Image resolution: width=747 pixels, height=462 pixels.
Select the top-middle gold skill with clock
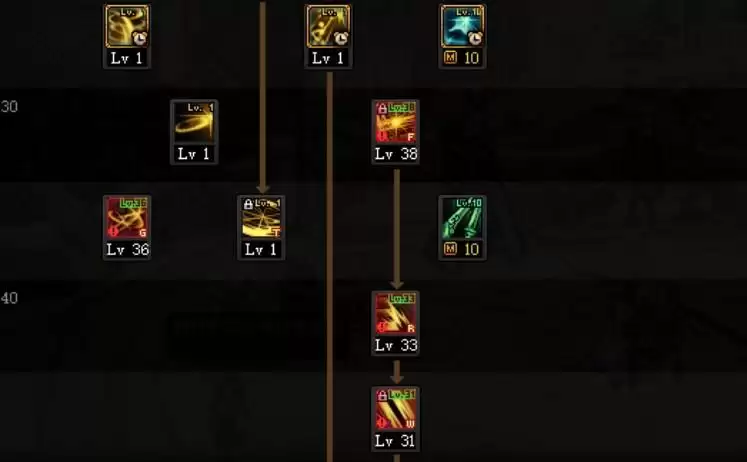click(x=328, y=26)
